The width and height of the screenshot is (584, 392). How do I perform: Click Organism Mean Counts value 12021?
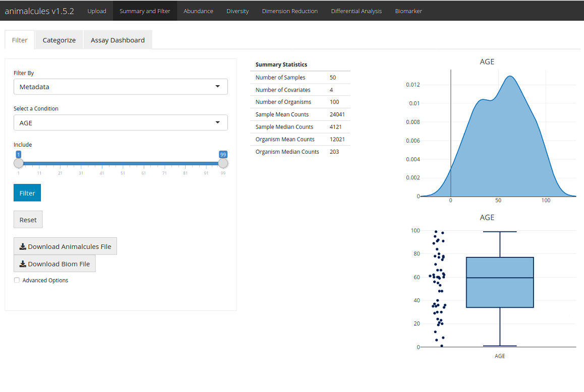pyautogui.click(x=337, y=139)
